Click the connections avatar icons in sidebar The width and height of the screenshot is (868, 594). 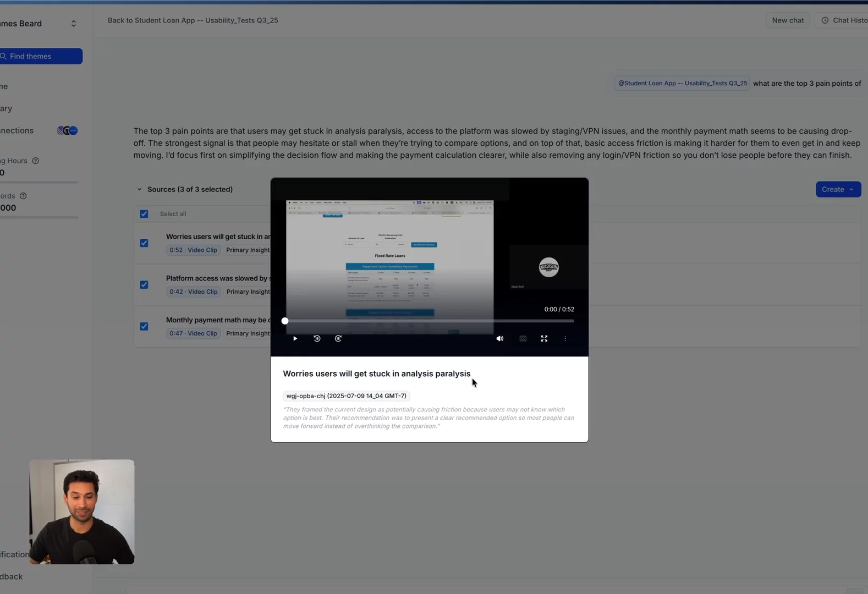click(x=68, y=131)
